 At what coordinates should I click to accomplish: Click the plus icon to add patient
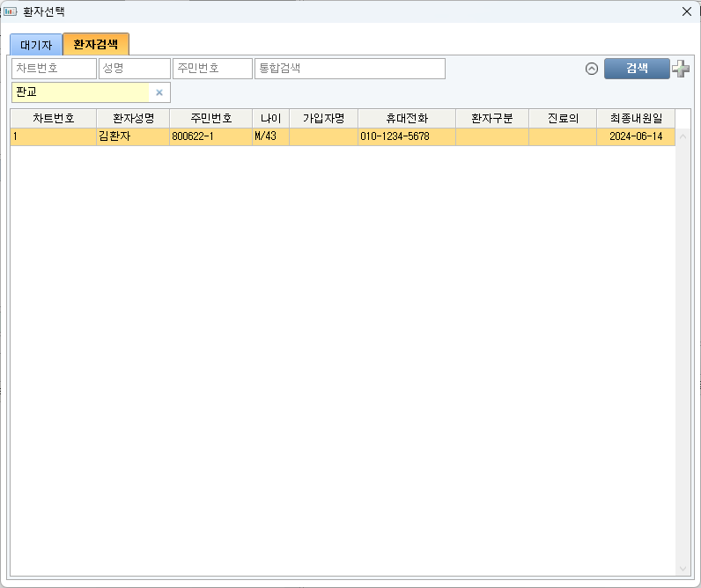pos(681,69)
